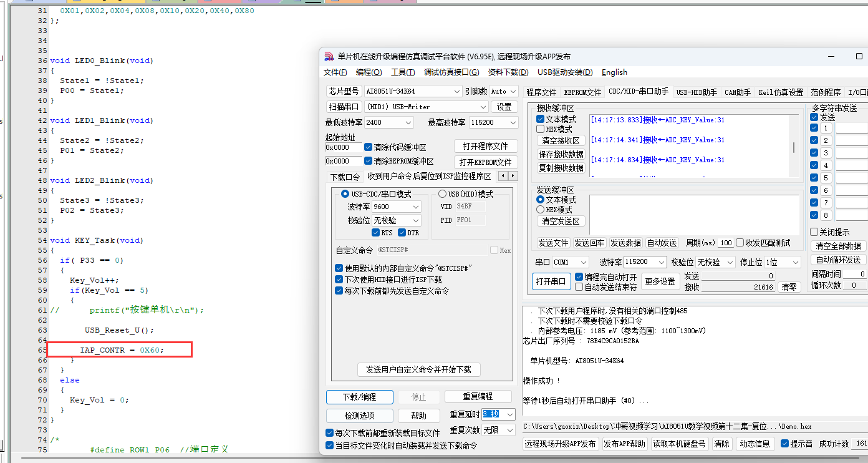This screenshot has width=868, height=463.
Task: Click the 发送数据 button
Action: click(625, 243)
